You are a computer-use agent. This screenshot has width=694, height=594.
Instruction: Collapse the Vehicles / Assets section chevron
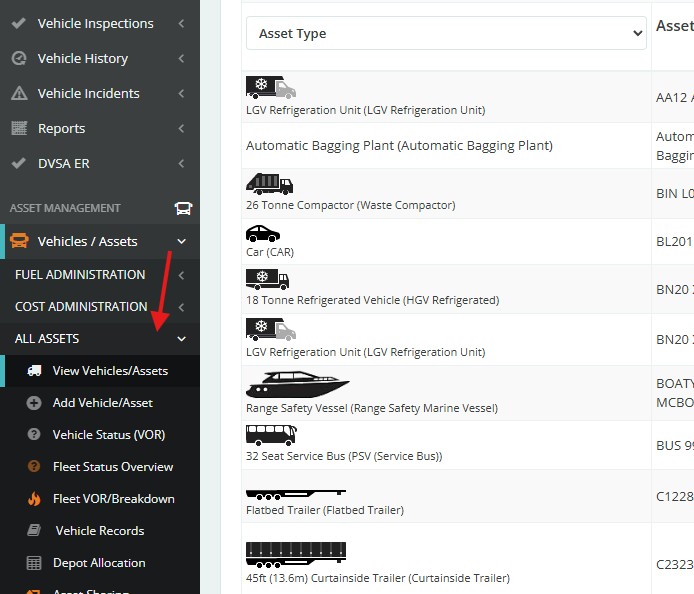(x=181, y=241)
